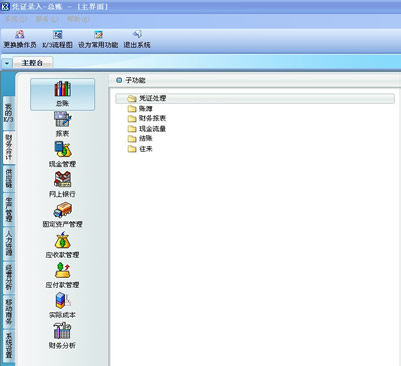401x366 pixels.
Task: Open the 财务分析 financial analysis icon
Action: point(62,336)
